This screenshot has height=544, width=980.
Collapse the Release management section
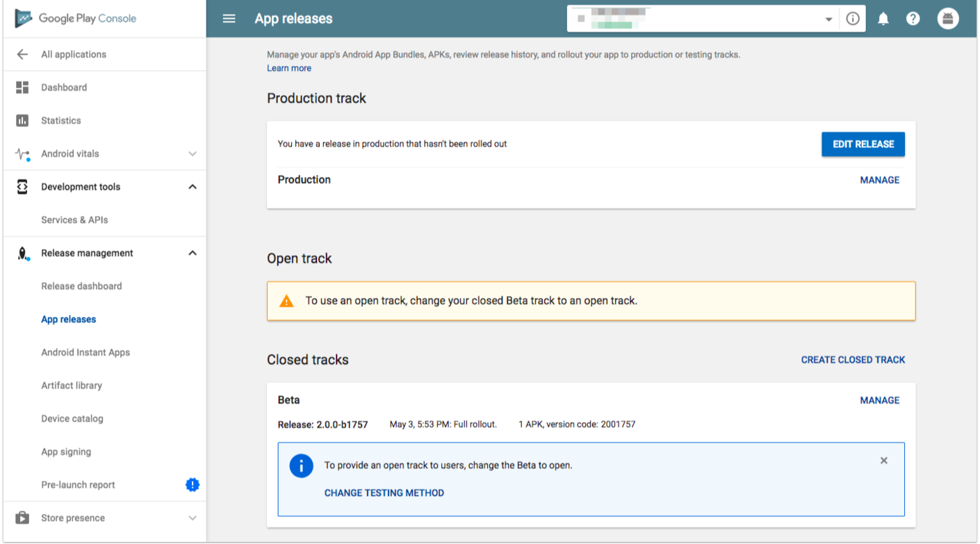click(x=193, y=253)
